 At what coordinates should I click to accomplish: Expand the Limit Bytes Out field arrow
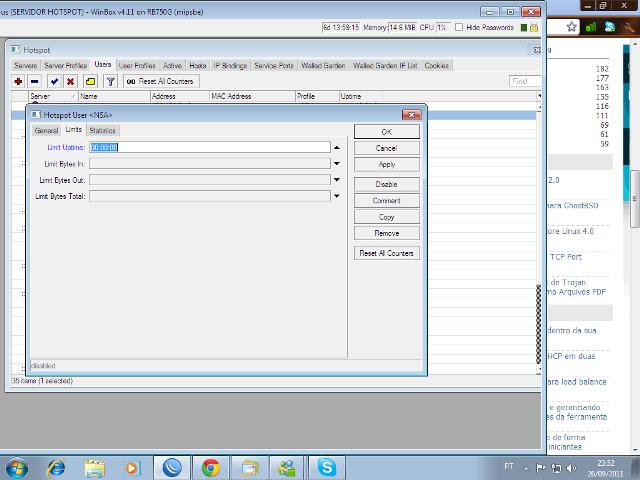click(x=337, y=180)
